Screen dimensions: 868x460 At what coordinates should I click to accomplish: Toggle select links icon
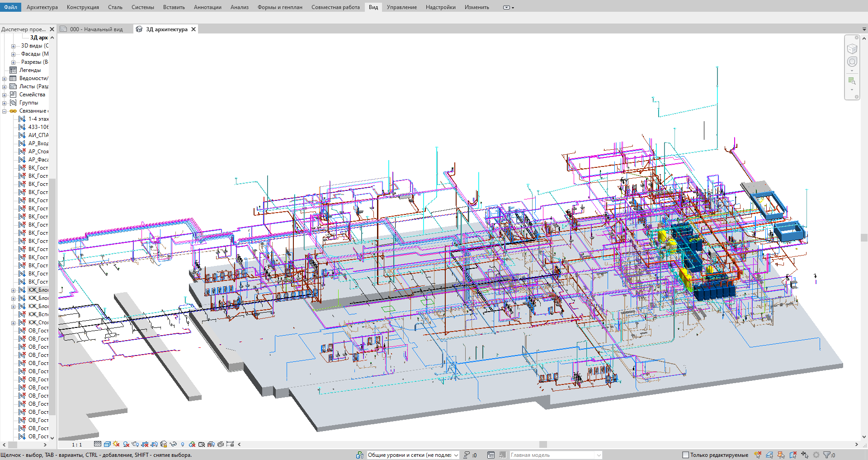[758, 455]
